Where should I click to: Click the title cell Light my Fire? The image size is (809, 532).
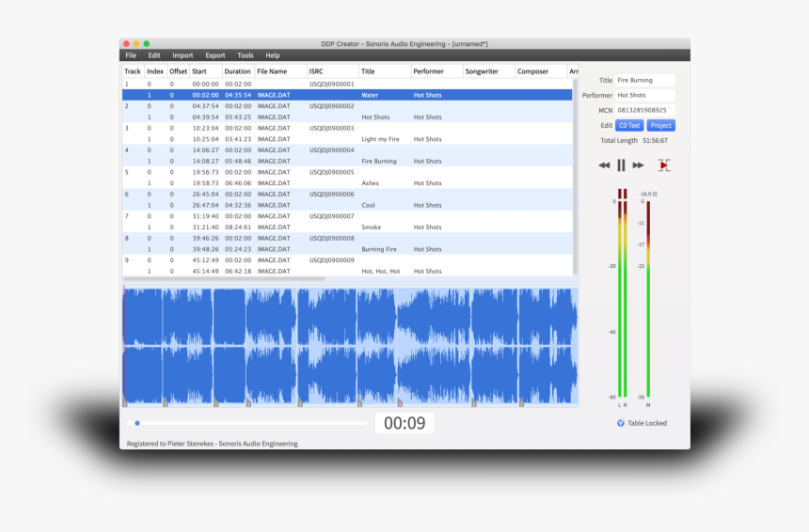point(381,139)
